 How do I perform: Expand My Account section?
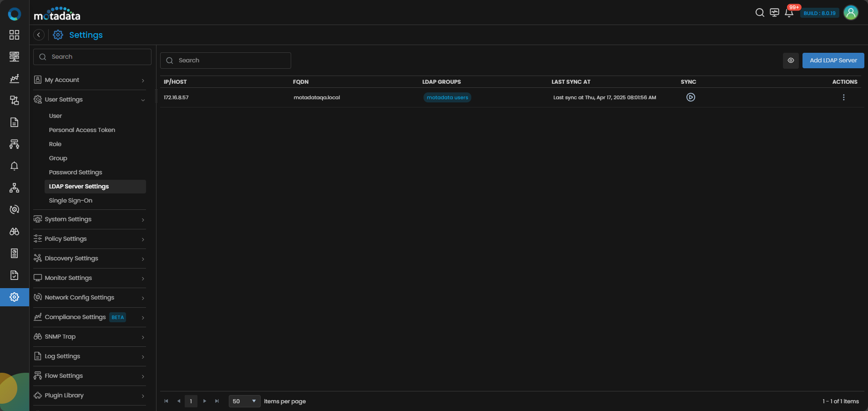(90, 80)
